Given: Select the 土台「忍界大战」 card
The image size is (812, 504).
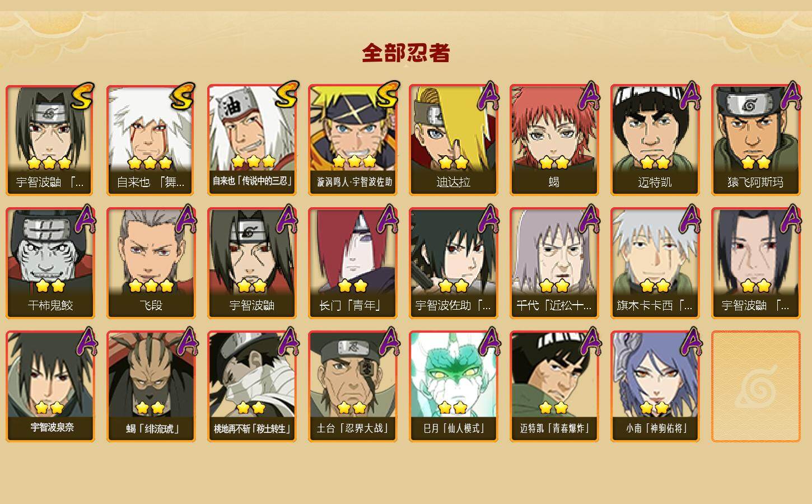Looking at the screenshot, I should [353, 386].
